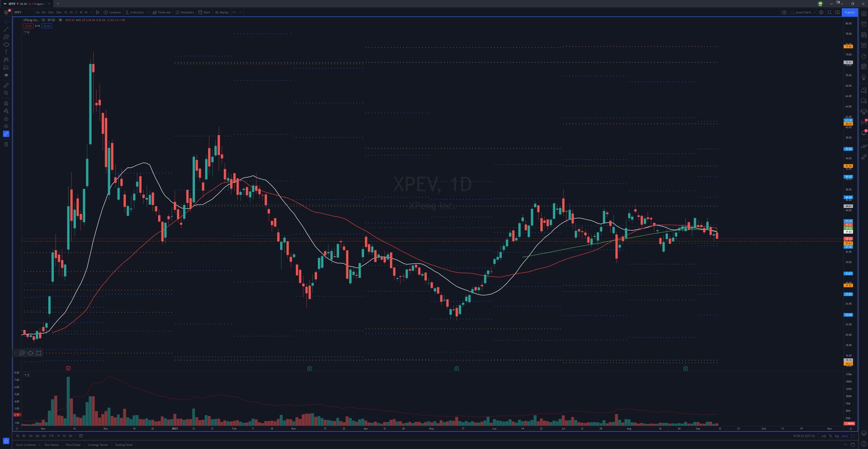Switch chart interval to 1m
Screen dimensions: 868x449
38,12
